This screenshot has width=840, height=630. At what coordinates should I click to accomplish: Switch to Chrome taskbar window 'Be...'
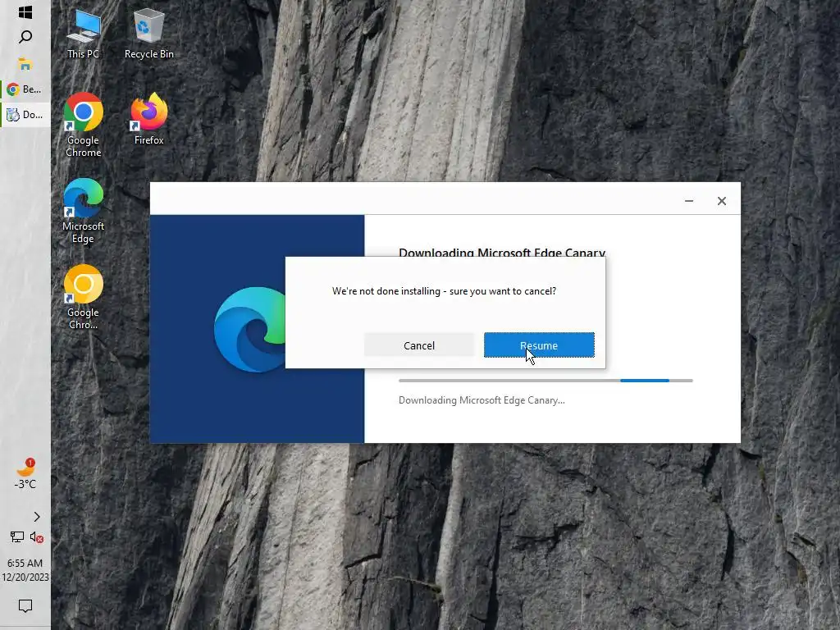tap(25, 89)
